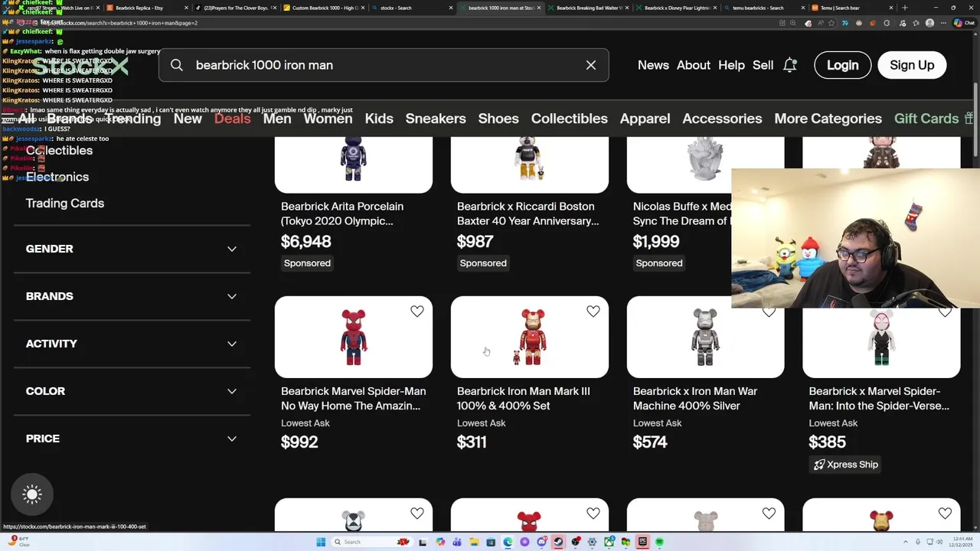Open Epic Games Launcher from taskbar
This screenshot has width=980, height=551.
(x=642, y=542)
